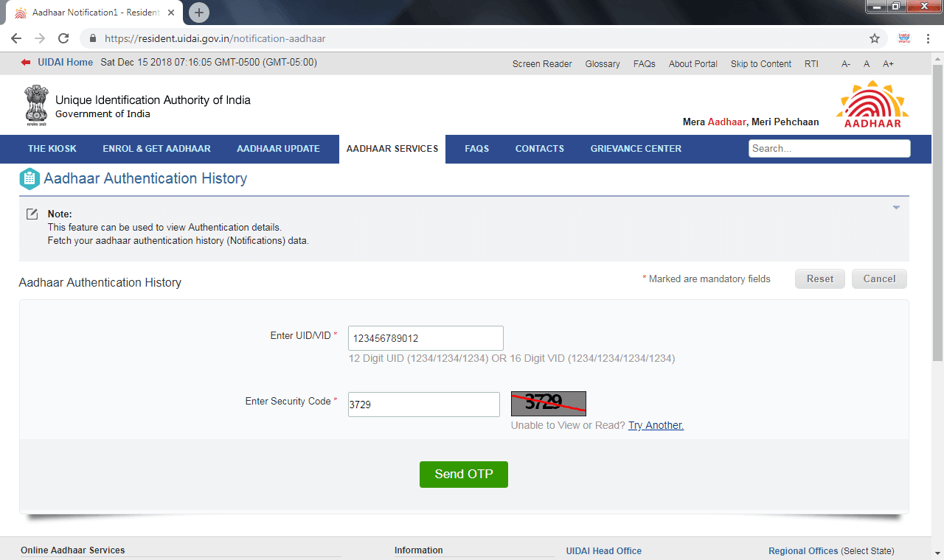Open RTI link
The width and height of the screenshot is (944, 560).
point(811,64)
